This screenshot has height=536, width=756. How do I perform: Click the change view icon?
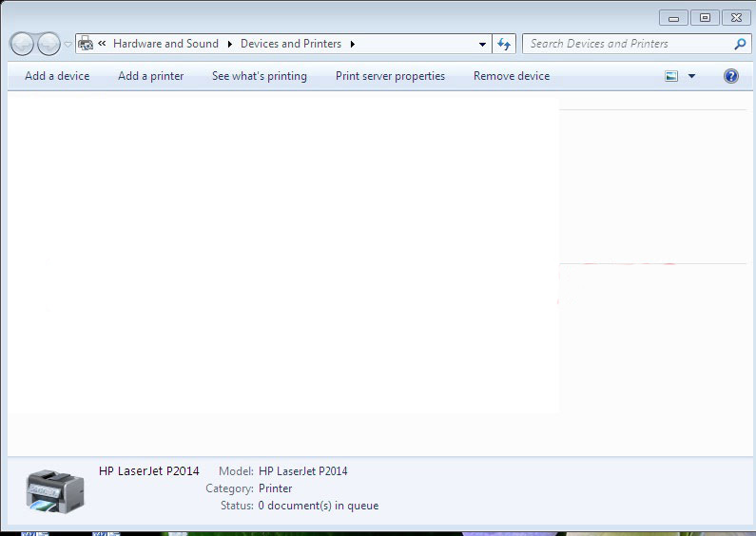[x=671, y=76]
